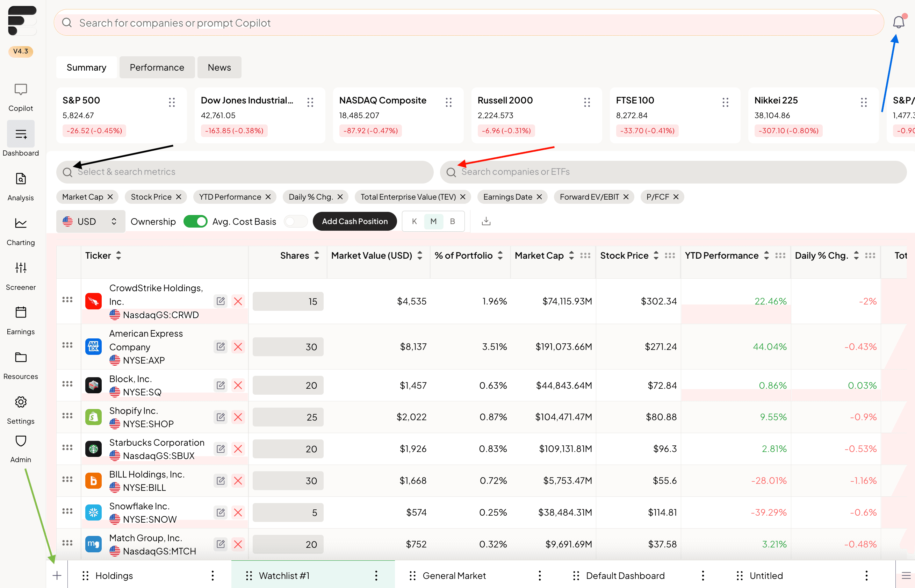Open the USD currency selector
The image size is (915, 588).
[91, 221]
